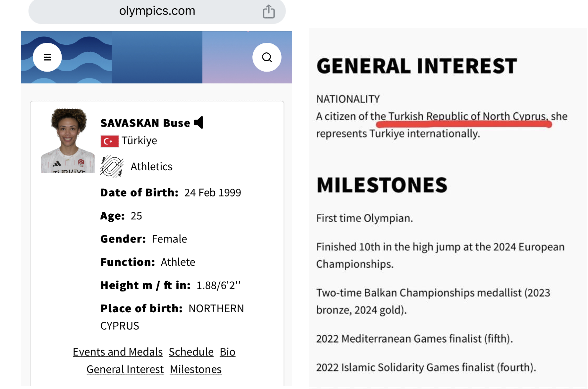Jump to the Bio section
The height and width of the screenshot is (389, 588).
(228, 352)
